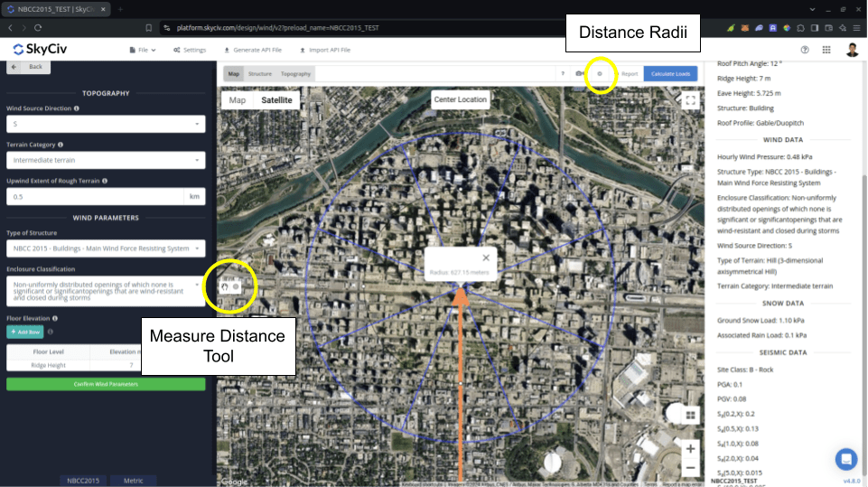Zoom out on the map with minus
The width and height of the screenshot is (868, 487).
coord(690,468)
